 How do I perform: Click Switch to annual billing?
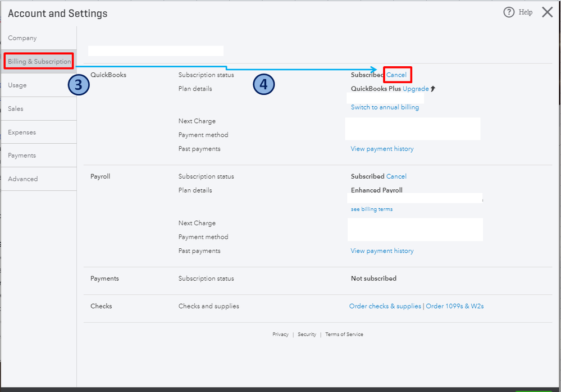click(385, 107)
